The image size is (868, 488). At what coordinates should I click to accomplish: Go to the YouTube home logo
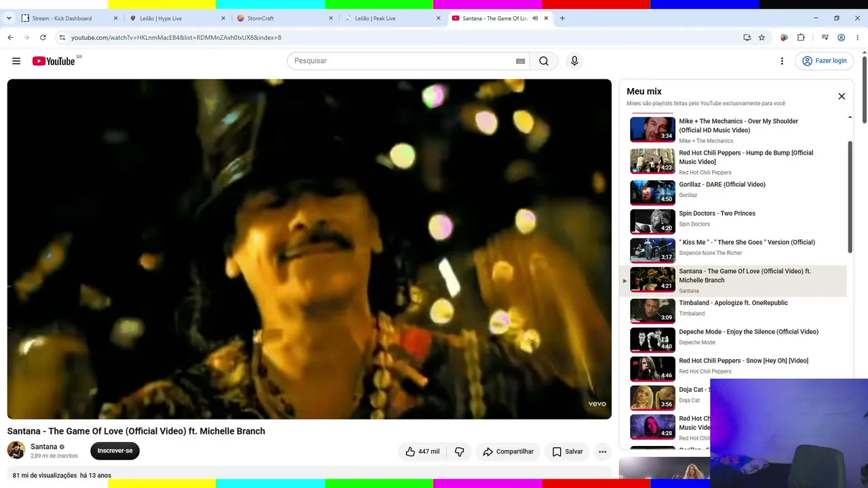click(54, 61)
